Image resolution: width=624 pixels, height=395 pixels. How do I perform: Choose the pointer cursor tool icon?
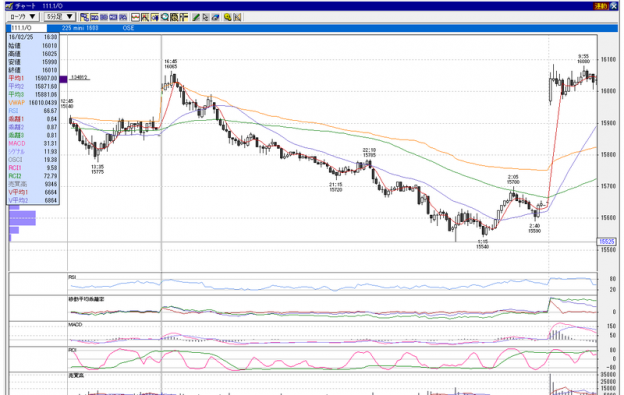point(205,17)
